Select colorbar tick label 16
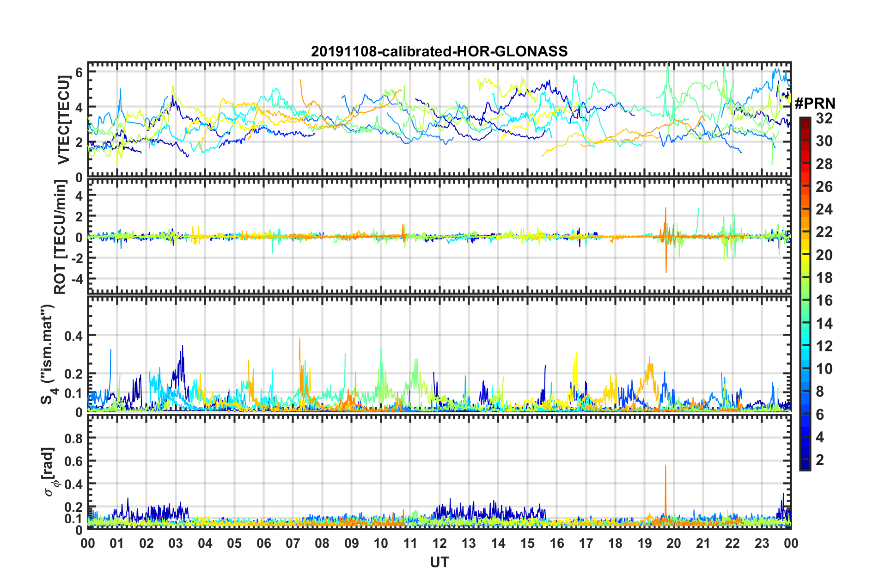The width and height of the screenshot is (879, 588). point(824,300)
